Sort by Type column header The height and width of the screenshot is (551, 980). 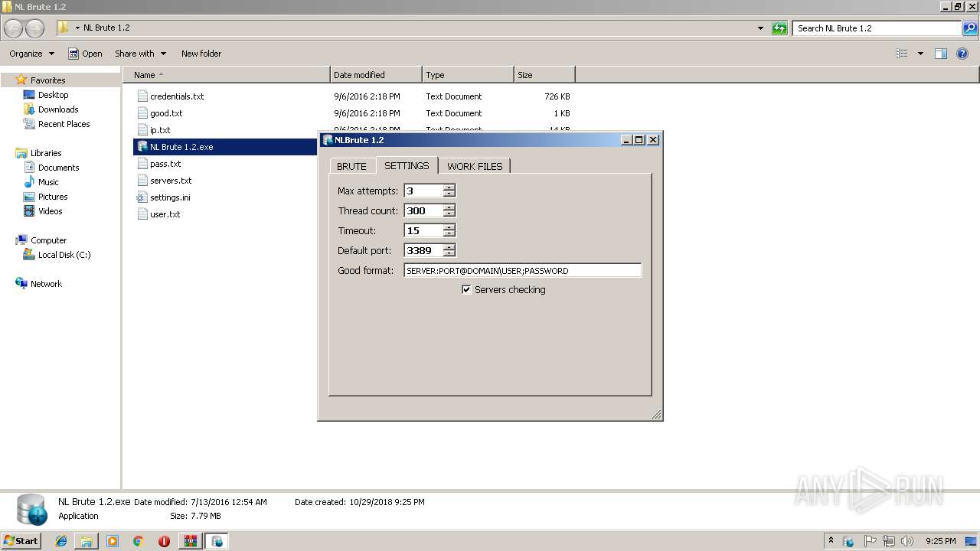pos(468,75)
